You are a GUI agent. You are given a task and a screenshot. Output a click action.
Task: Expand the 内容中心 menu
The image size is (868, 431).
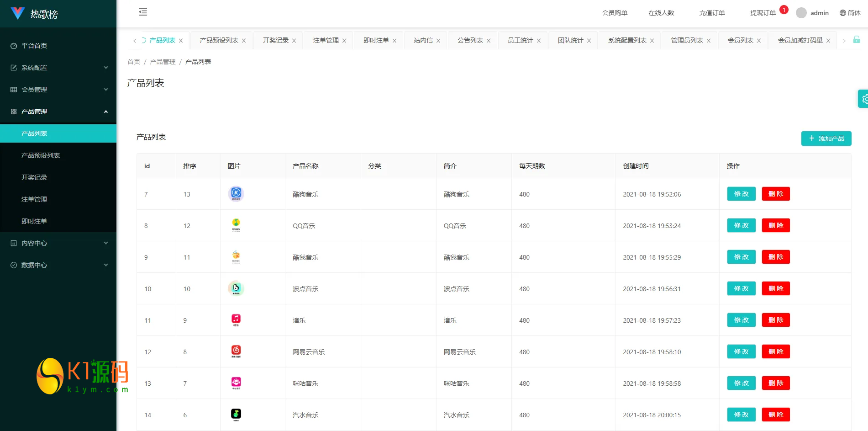58,243
